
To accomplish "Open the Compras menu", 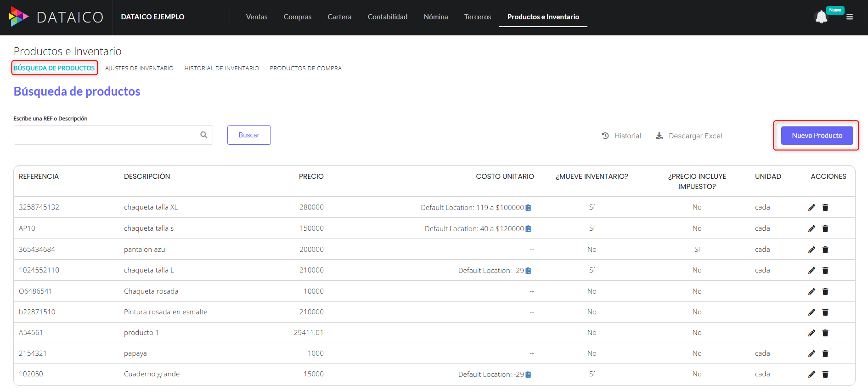I will [x=298, y=17].
